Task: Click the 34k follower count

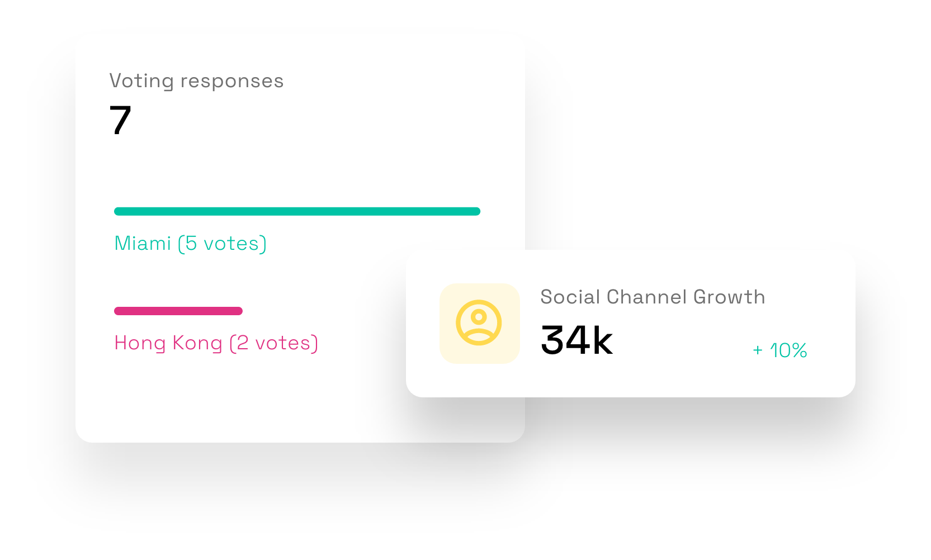Action: click(x=576, y=340)
